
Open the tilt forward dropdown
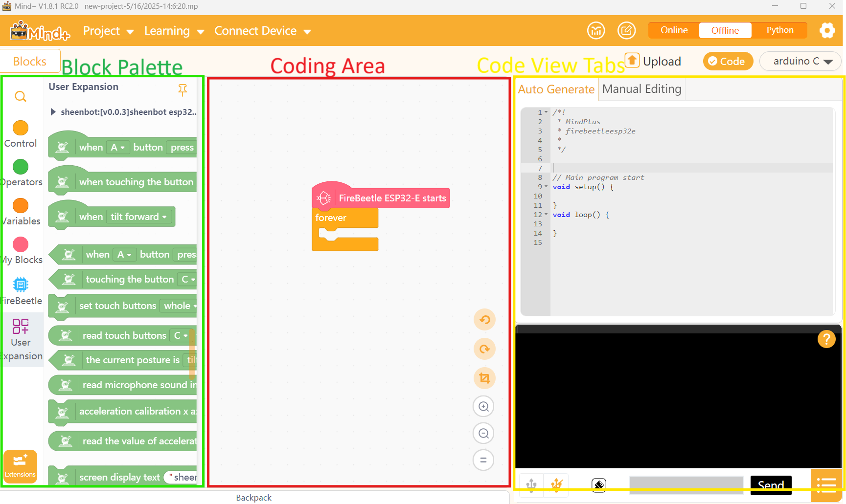click(x=138, y=217)
